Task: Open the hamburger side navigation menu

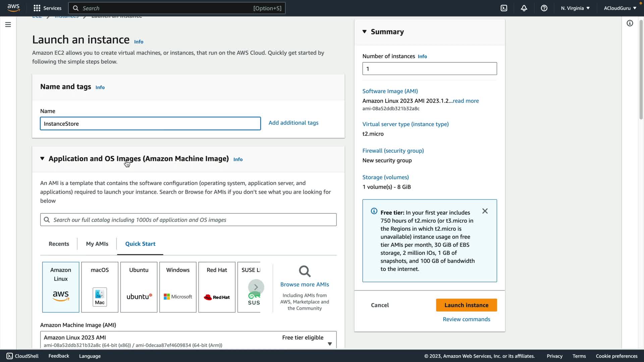Action: click(8, 24)
